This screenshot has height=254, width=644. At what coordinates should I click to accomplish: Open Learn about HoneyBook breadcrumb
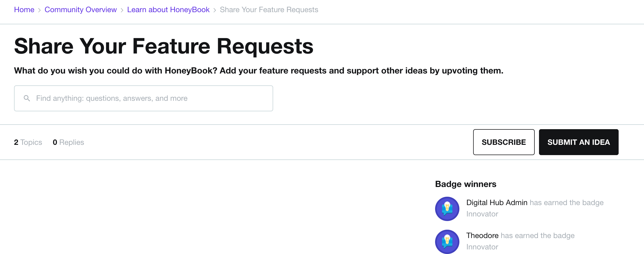(x=168, y=10)
